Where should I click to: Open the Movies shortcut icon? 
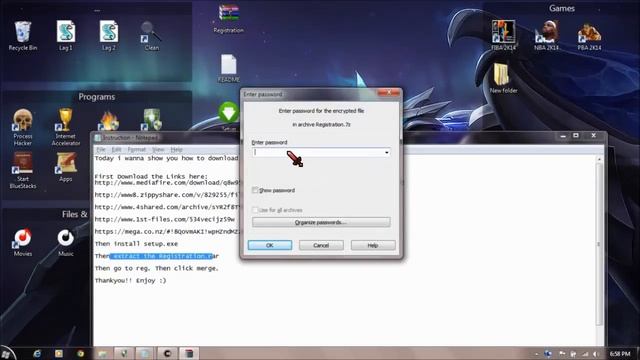point(23,242)
